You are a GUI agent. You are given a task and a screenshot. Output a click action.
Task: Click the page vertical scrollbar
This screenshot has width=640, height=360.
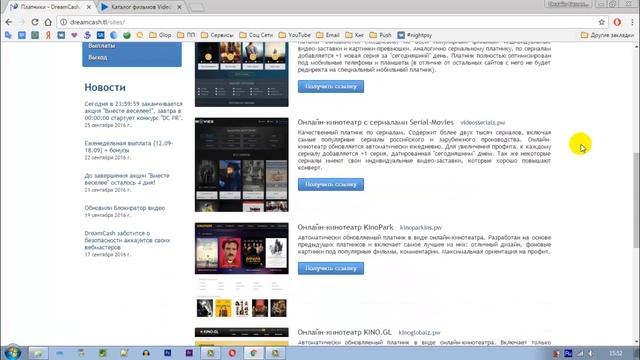tap(636, 200)
